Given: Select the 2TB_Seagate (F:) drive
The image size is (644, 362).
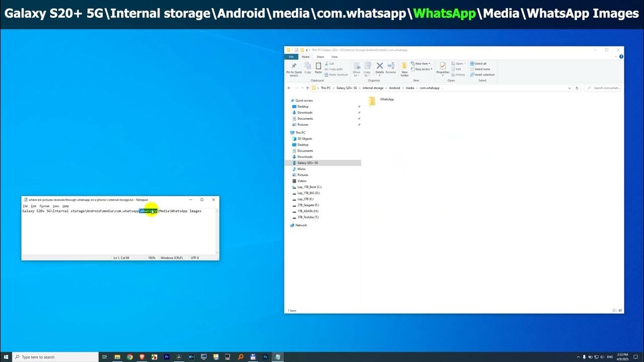Looking at the screenshot, I should (x=305, y=205).
